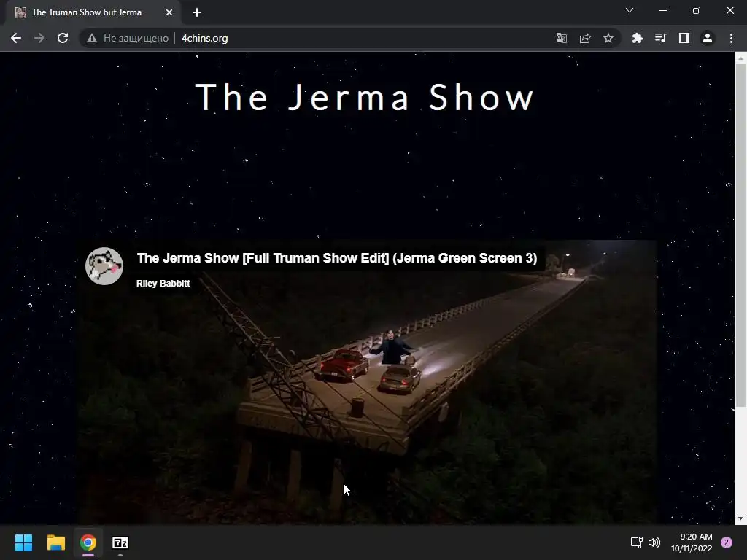The width and height of the screenshot is (747, 560).
Task: Minimize the Chrome window
Action: click(662, 10)
